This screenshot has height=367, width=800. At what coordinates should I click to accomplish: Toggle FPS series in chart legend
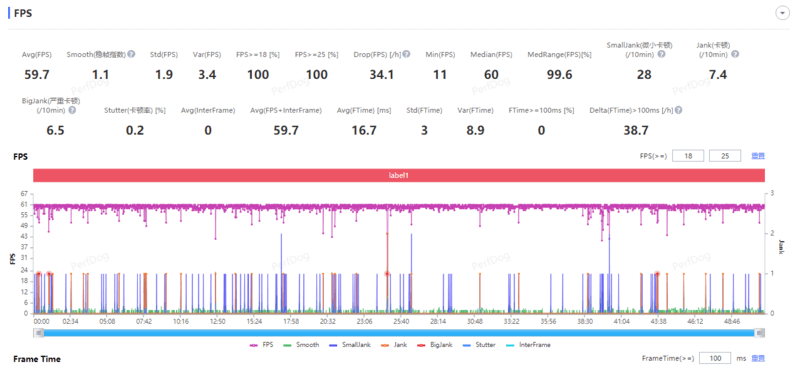[261, 345]
